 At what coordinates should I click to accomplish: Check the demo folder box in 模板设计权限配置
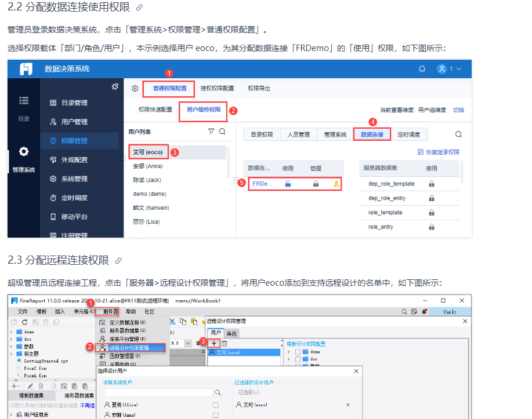tap(298, 352)
